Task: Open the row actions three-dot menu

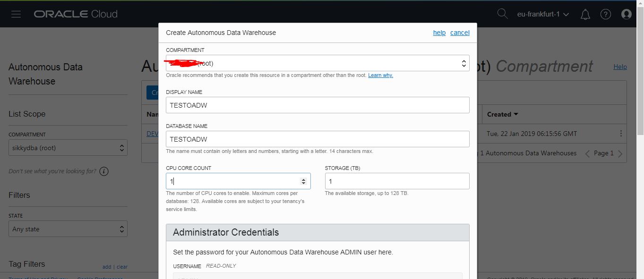Action: click(621, 134)
